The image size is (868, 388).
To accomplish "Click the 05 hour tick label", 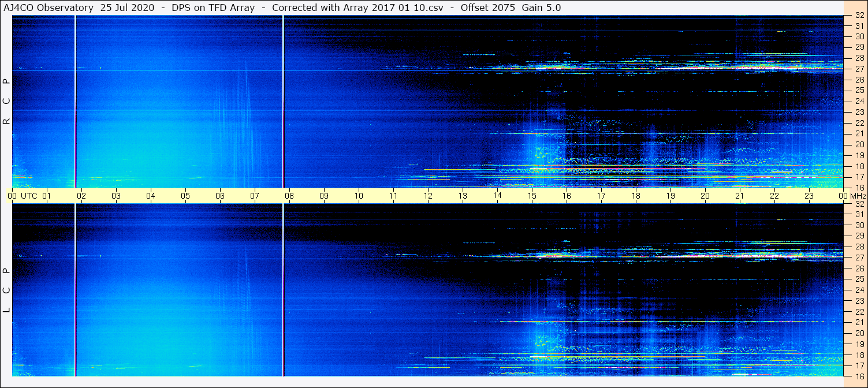I will [x=185, y=196].
